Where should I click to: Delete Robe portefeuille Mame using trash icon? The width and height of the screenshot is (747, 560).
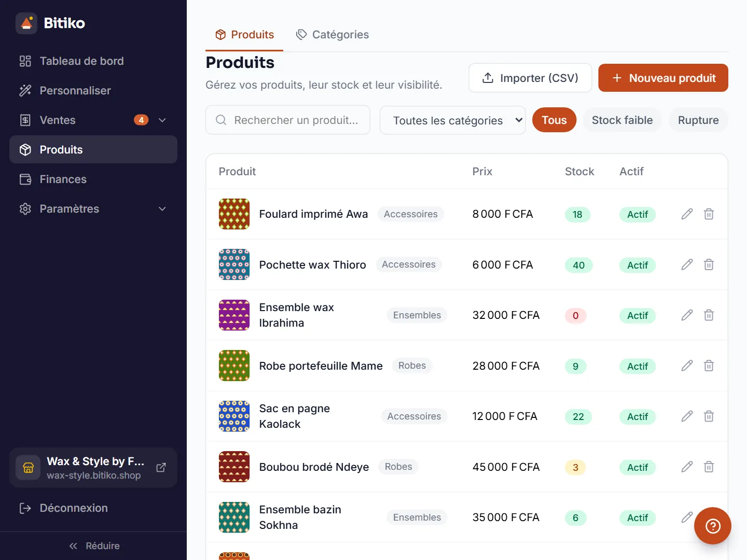tap(709, 366)
